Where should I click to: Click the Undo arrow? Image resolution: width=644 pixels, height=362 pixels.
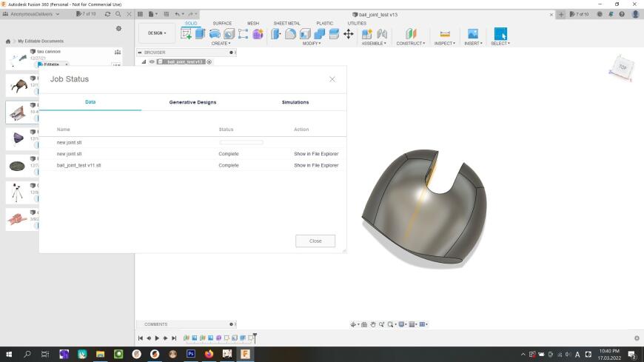pos(177,14)
